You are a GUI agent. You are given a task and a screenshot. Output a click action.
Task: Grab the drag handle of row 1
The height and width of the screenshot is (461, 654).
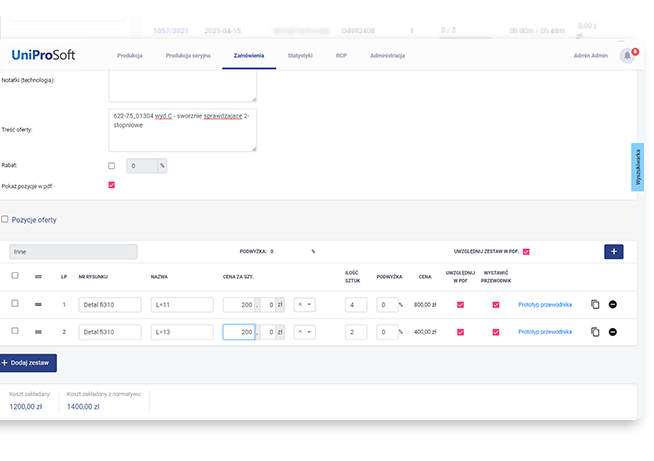click(x=38, y=304)
